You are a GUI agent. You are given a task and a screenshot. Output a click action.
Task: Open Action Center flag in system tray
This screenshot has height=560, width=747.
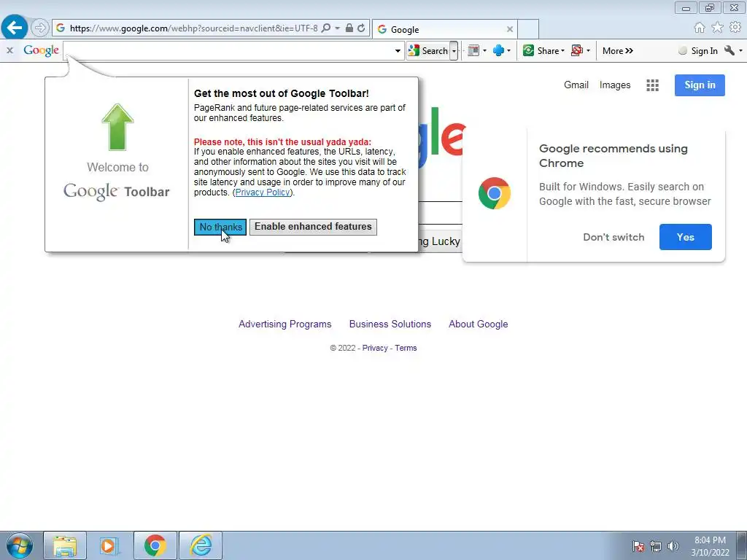coord(638,546)
